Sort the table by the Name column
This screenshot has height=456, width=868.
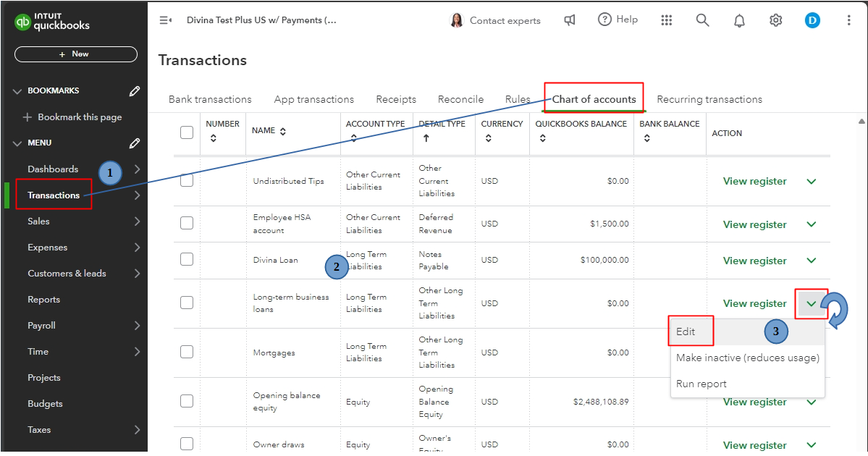[x=282, y=131]
